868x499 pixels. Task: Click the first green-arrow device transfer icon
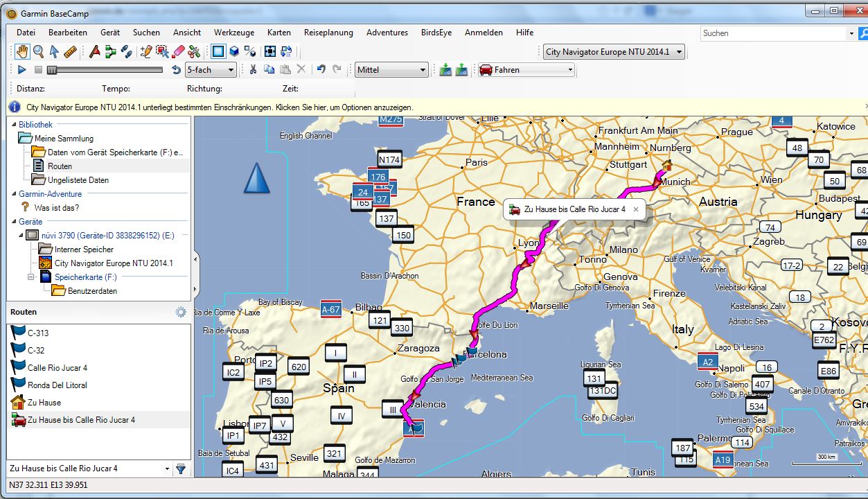pyautogui.click(x=446, y=69)
